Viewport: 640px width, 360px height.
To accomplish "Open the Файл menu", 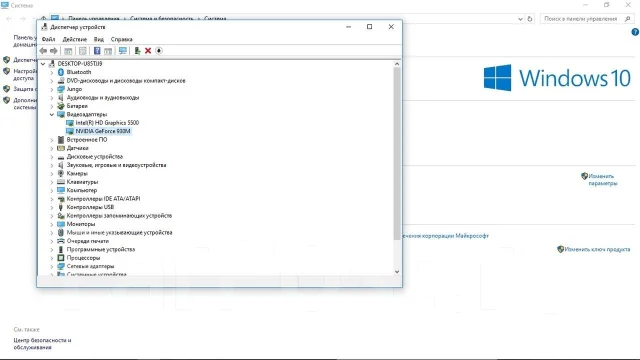I will point(48,39).
